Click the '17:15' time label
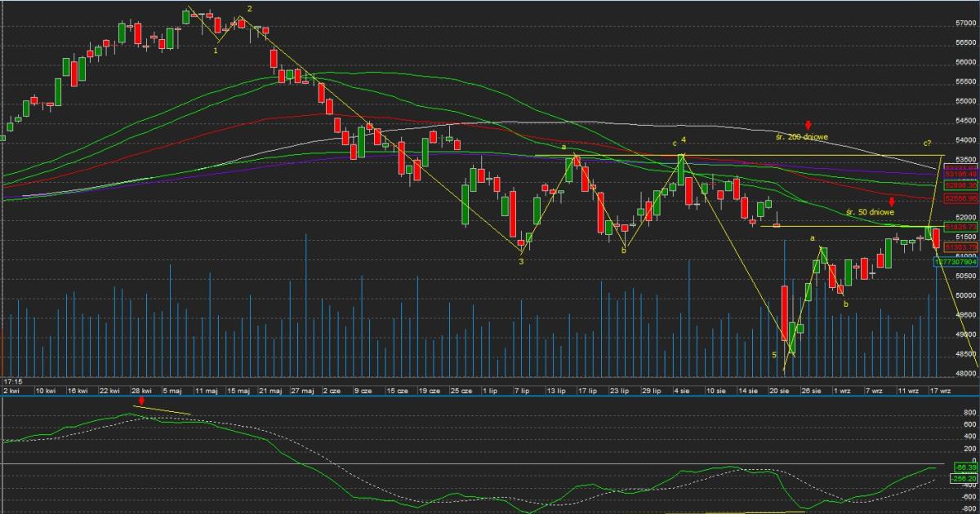Screen dimensions: 980x514 point(11,381)
